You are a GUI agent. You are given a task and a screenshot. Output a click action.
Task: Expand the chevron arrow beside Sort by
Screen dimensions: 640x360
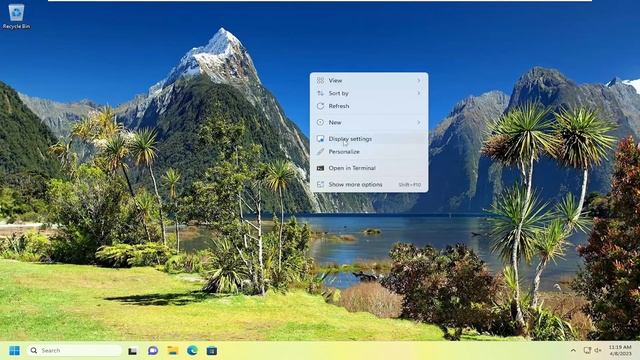pos(419,93)
